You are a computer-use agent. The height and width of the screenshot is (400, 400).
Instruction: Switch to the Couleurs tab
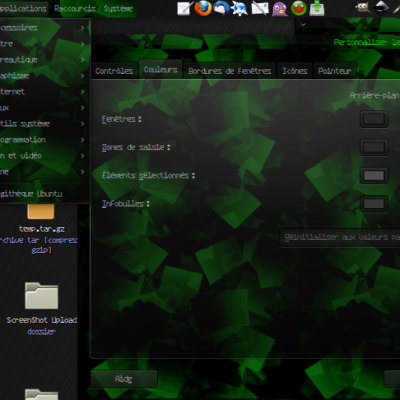[x=160, y=69]
